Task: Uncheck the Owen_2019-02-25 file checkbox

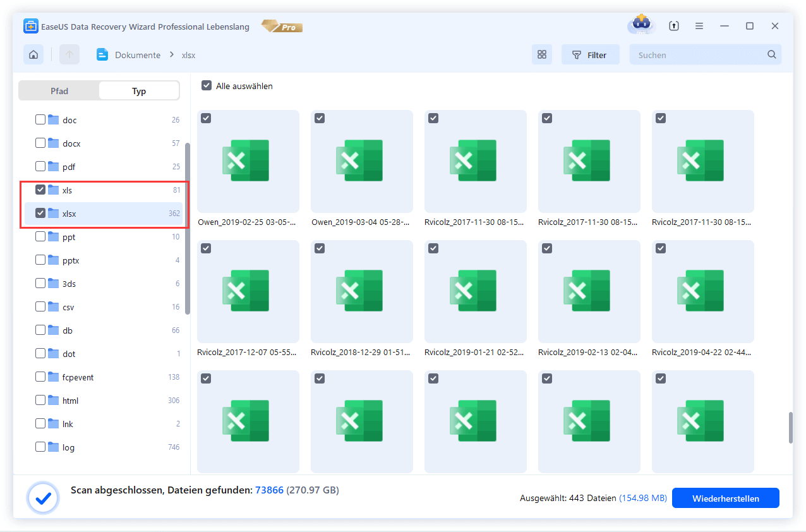Action: point(206,118)
